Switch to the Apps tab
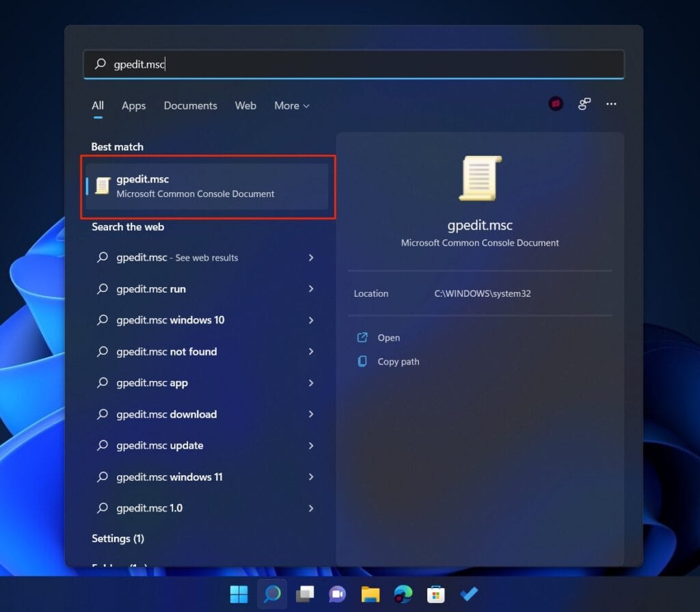This screenshot has width=700, height=612. 133,105
